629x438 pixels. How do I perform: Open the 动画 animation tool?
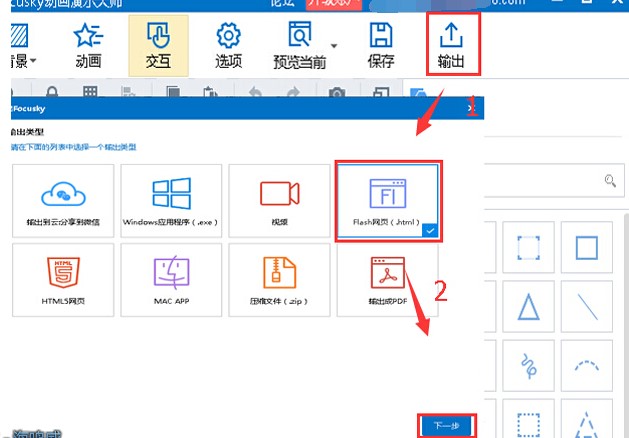[88, 45]
